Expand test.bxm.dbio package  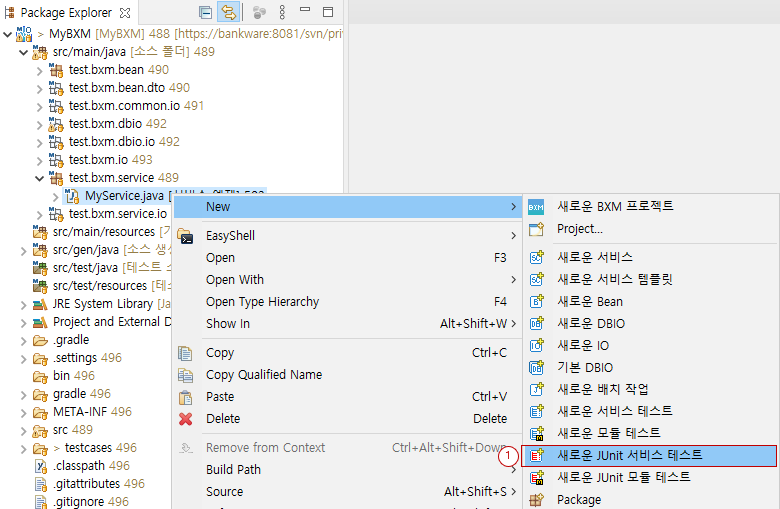(x=39, y=124)
